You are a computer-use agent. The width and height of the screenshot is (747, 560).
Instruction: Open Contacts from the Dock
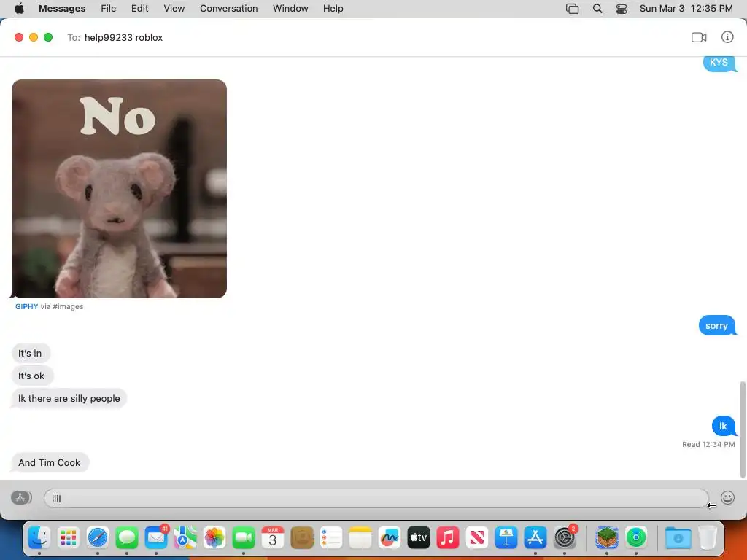[x=302, y=537]
